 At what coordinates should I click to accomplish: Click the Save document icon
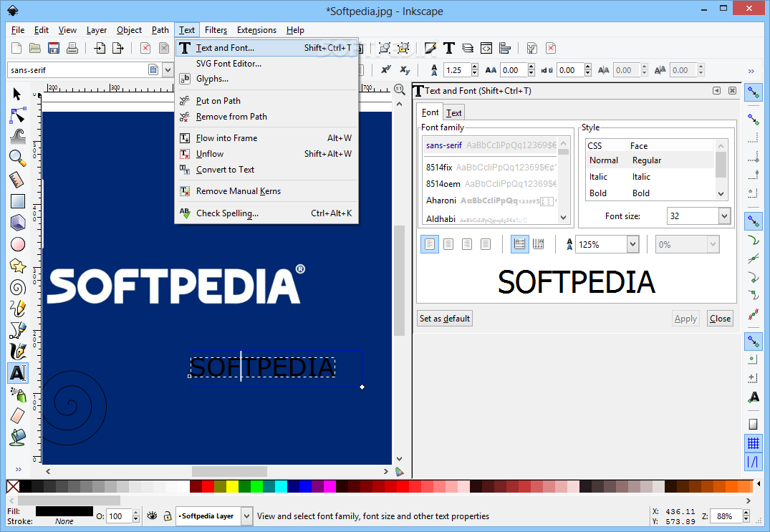coord(54,48)
